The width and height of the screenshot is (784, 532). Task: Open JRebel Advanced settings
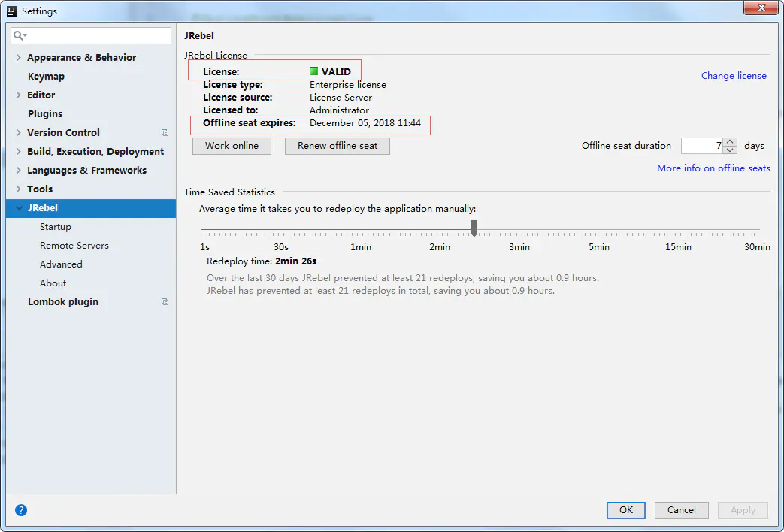click(61, 264)
